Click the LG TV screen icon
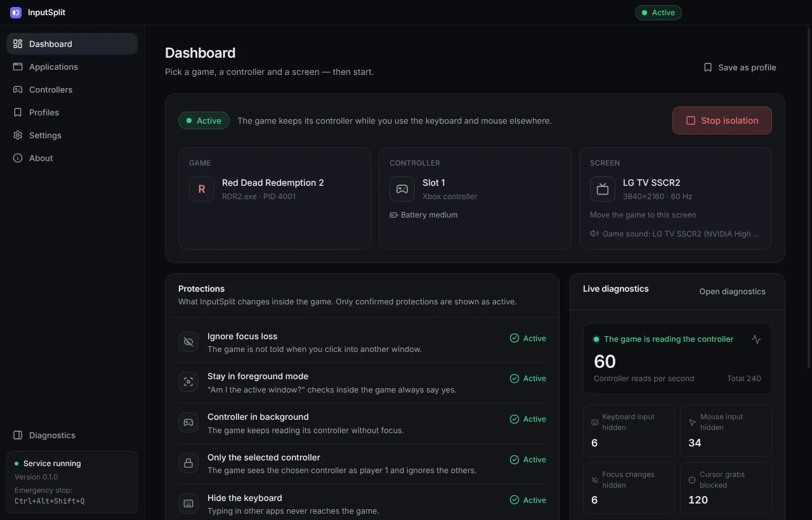Image resolution: width=812 pixels, height=520 pixels. pos(603,189)
